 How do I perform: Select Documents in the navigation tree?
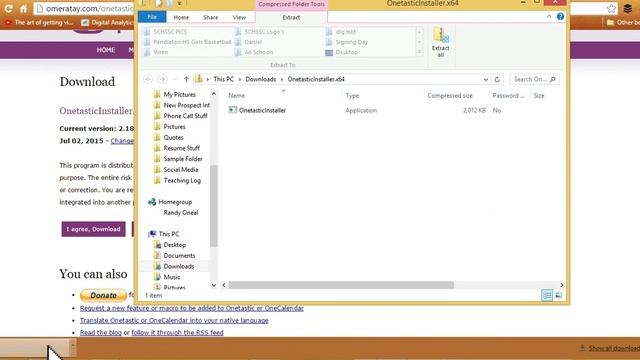[x=179, y=256]
